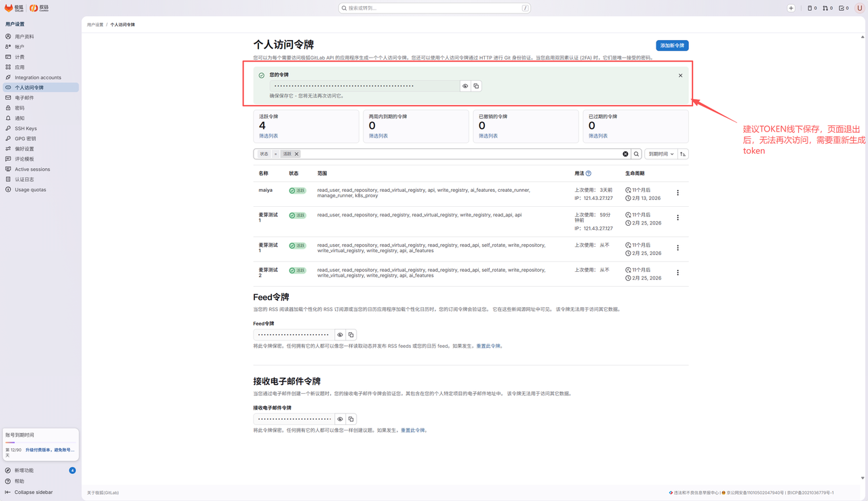Reveal the new token with the eye icon
868x501 pixels.
pos(465,86)
